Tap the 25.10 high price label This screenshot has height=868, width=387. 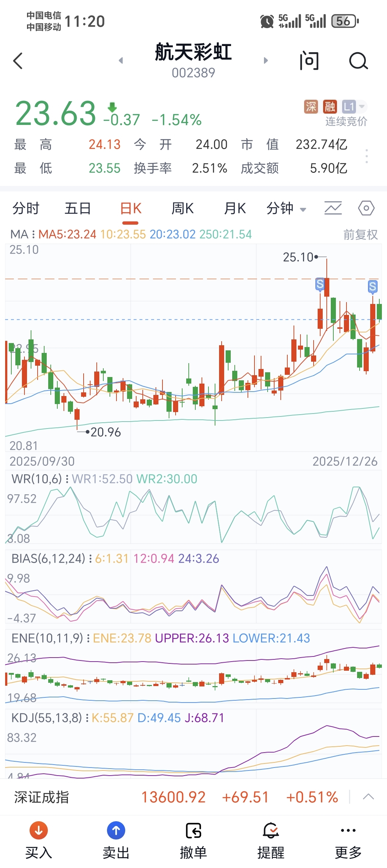point(298,257)
